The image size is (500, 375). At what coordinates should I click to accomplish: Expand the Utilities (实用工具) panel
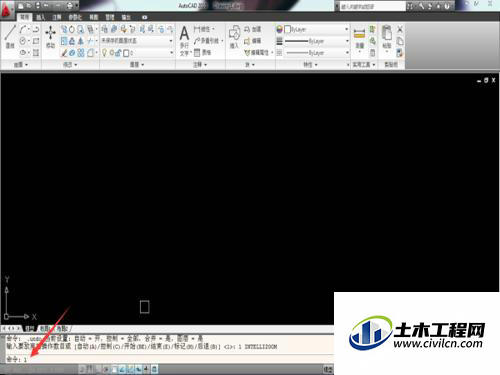(x=364, y=65)
